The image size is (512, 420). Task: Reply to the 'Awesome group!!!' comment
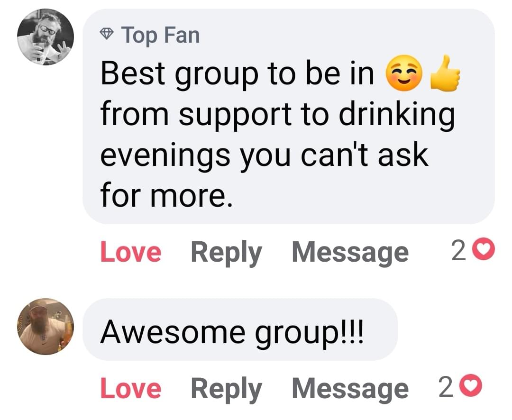[226, 389]
